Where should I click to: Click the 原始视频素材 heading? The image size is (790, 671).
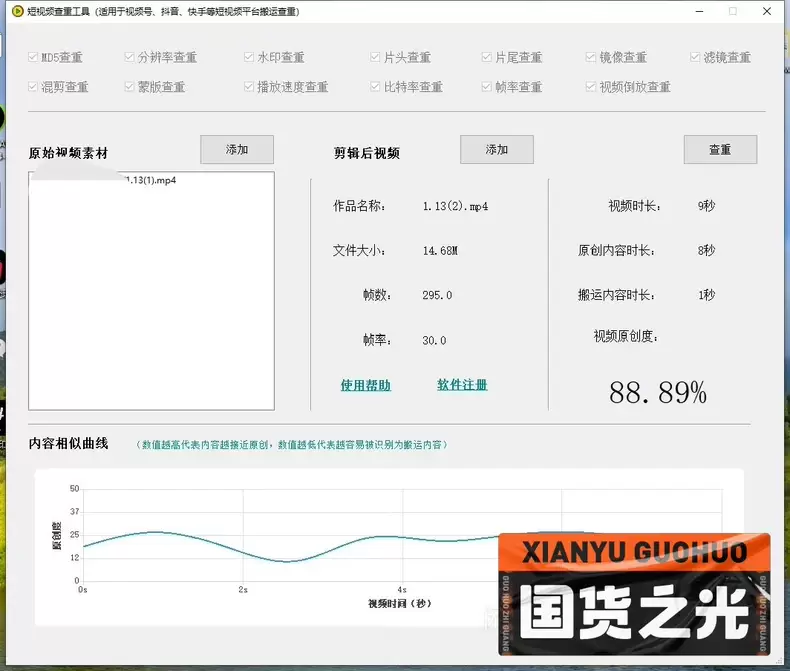(69, 153)
